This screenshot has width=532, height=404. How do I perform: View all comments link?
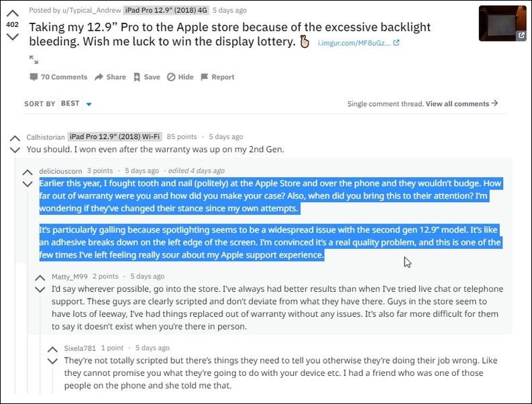[462, 103]
